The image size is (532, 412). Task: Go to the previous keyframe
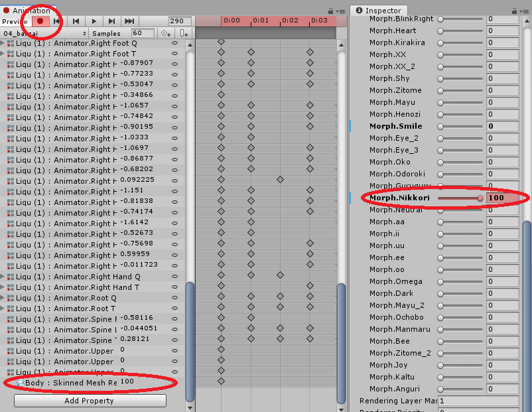pos(76,21)
